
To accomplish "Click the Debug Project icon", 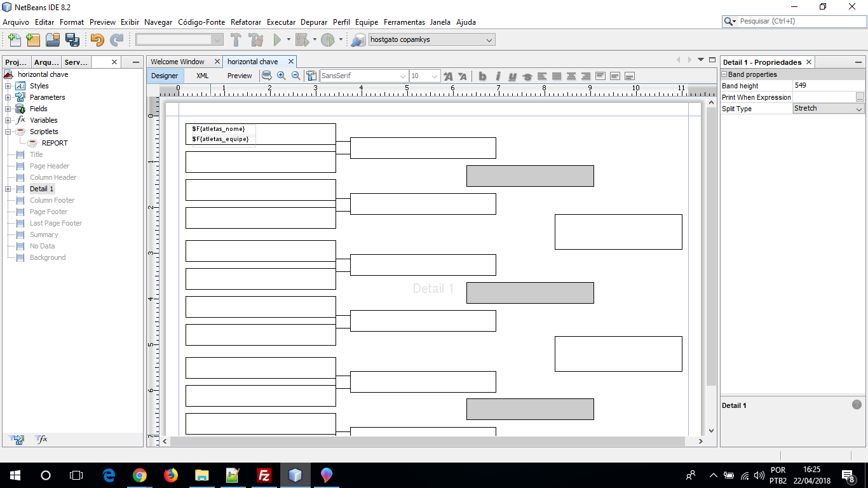I will click(302, 39).
